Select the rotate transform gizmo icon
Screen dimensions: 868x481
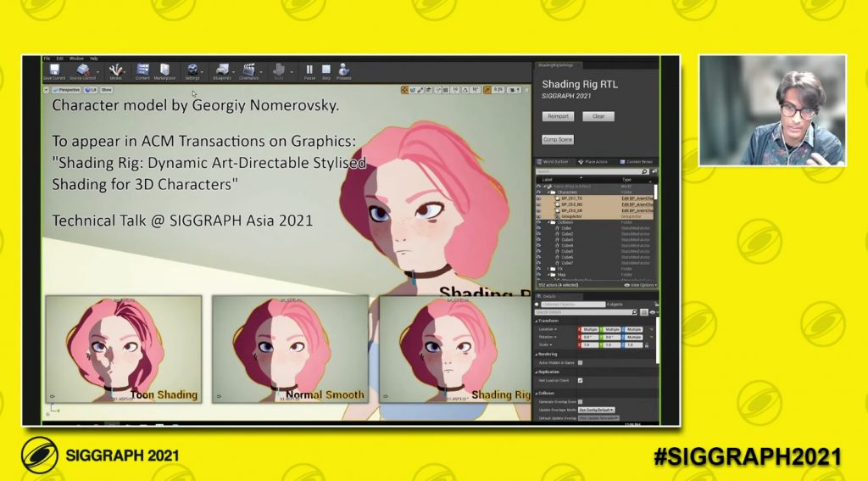coord(413,90)
